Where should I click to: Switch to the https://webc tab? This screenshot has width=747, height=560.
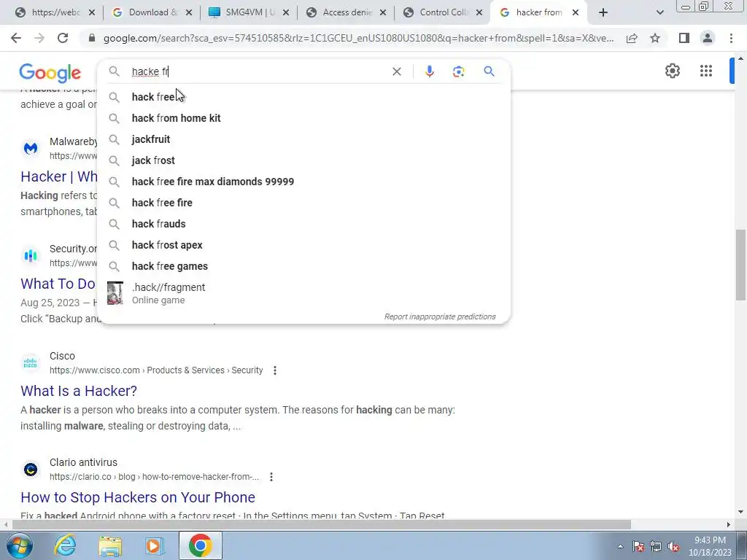click(x=54, y=12)
